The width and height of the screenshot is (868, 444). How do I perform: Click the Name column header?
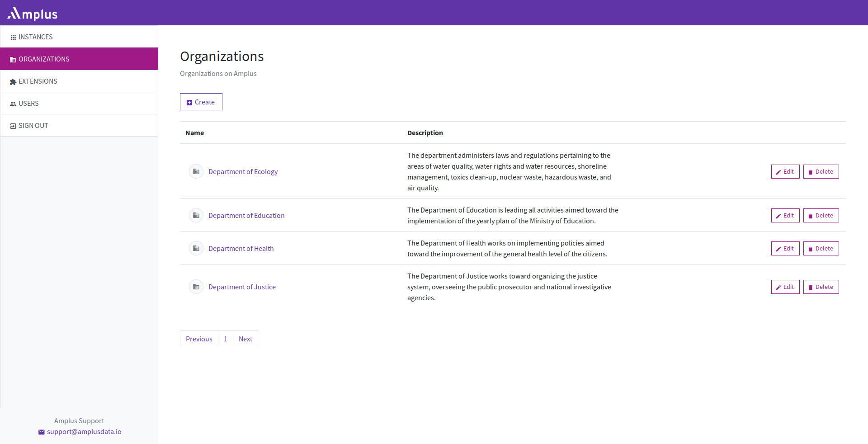(x=194, y=132)
